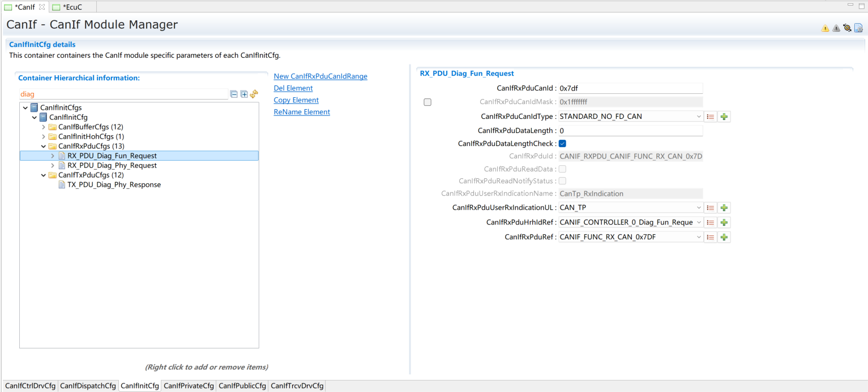The height and width of the screenshot is (392, 868).
Task: Click the gear with arrows refresh icon
Action: coord(847,28)
